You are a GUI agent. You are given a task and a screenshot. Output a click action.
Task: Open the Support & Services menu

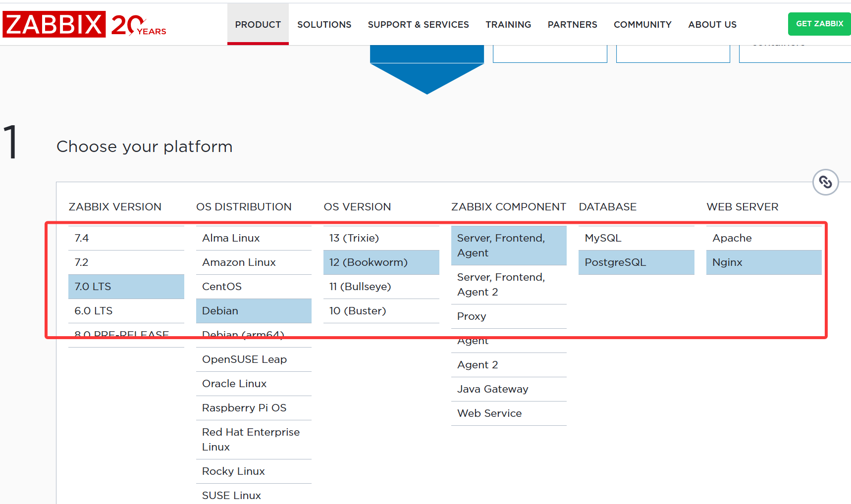tap(418, 24)
